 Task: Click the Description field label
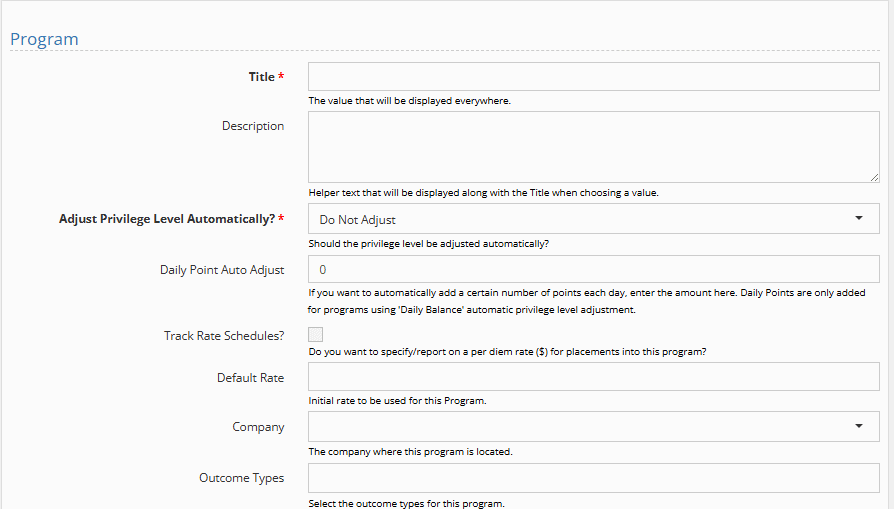coord(253,126)
